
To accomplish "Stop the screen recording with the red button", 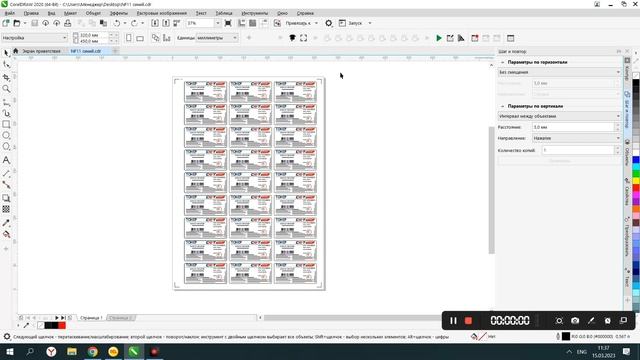I will click(x=469, y=321).
